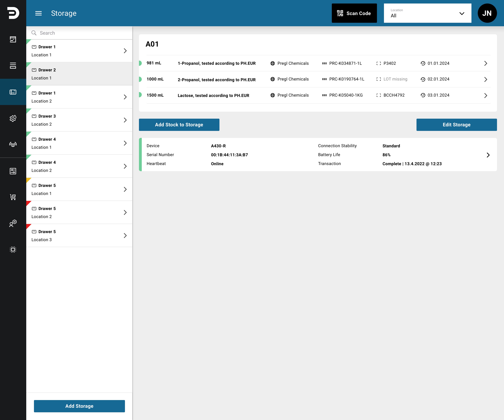The image size is (504, 420).
Task: Open the hamburger menu next to Storage
Action: click(38, 13)
